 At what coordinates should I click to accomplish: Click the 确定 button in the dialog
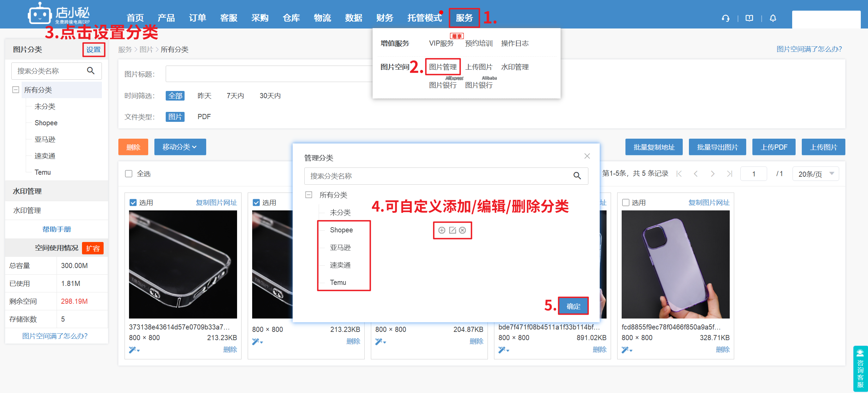coord(573,306)
